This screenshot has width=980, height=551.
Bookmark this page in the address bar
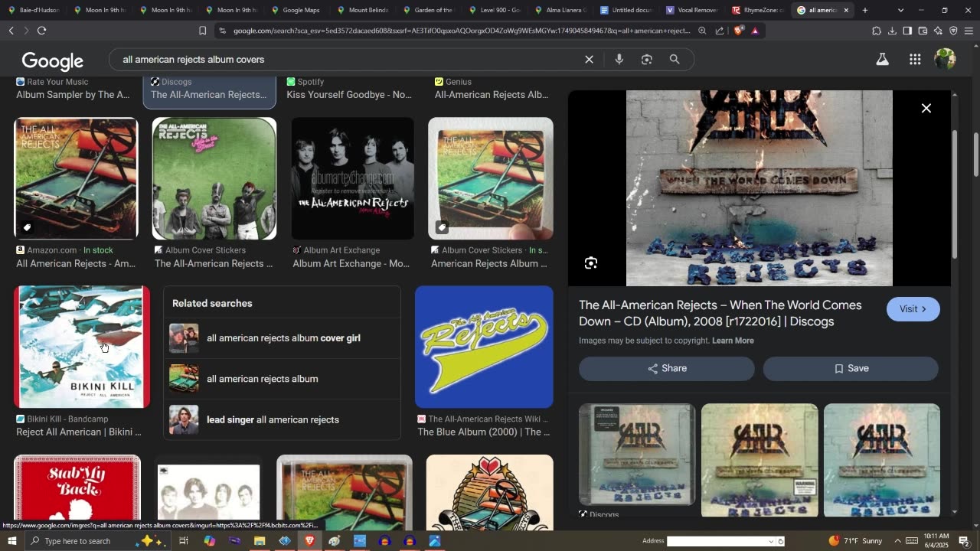coord(202,31)
